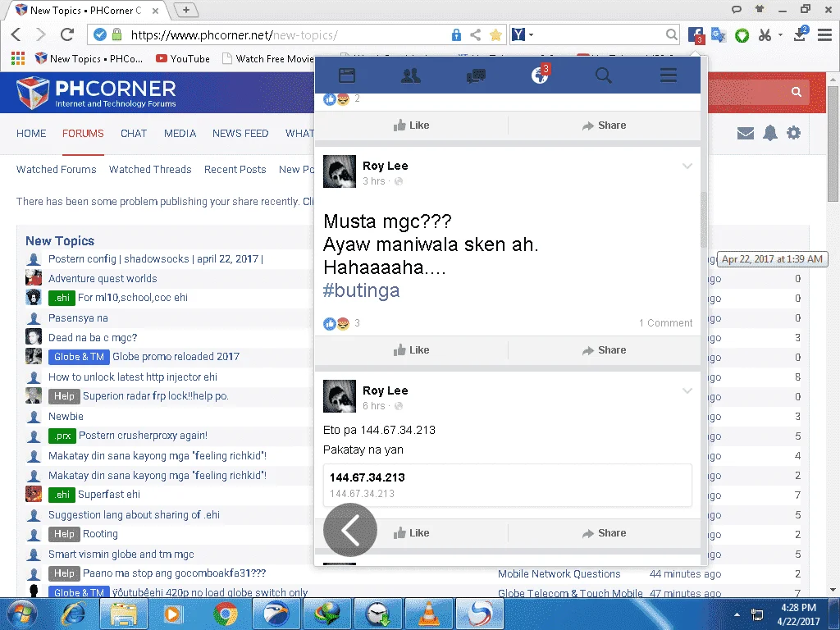Open YouTube bookmark
Viewport: 840px width, 630px height.
click(183, 58)
